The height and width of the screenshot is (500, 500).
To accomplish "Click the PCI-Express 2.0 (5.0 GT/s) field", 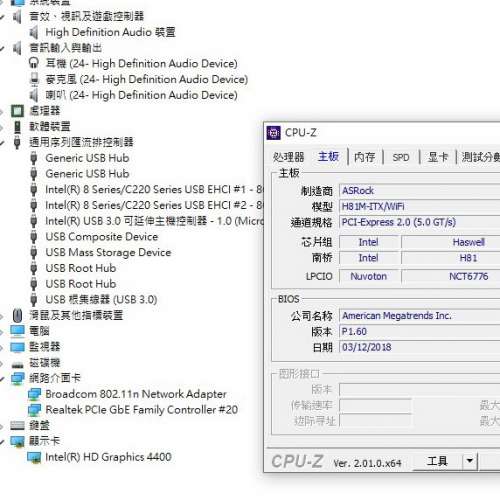I will click(420, 222).
